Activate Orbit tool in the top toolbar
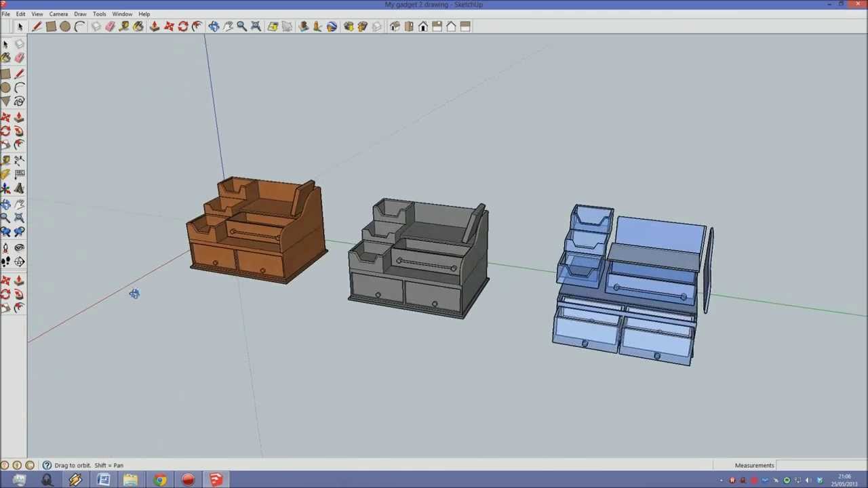 (214, 26)
